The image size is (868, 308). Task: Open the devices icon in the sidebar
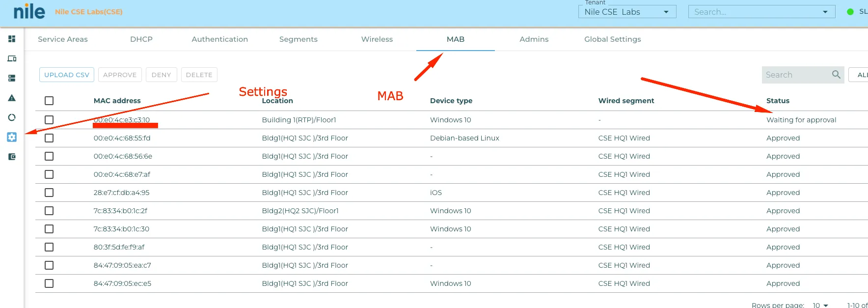(12, 58)
